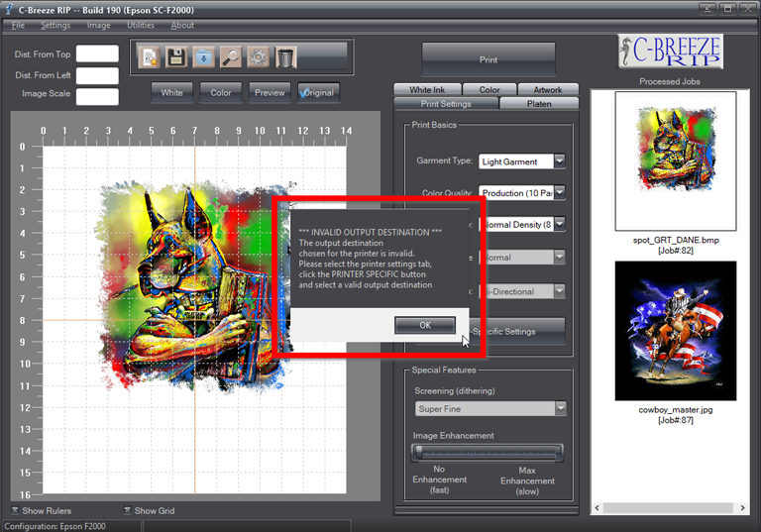Open the greyed Normal dropdown
761x532 pixels.
(x=560, y=257)
